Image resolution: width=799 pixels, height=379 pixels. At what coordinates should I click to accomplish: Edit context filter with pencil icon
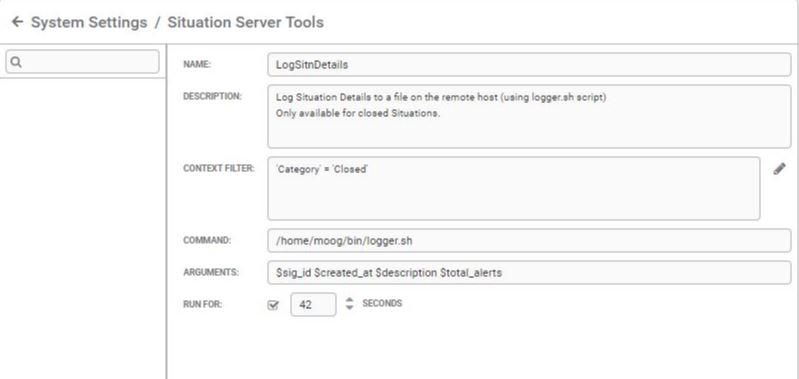[779, 169]
